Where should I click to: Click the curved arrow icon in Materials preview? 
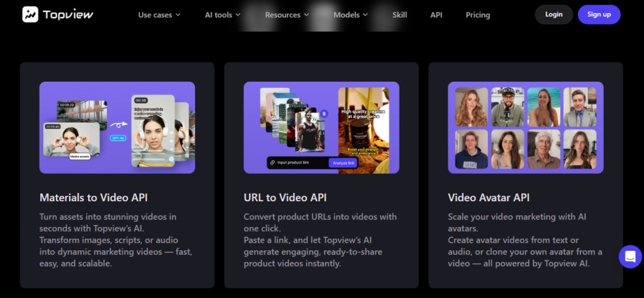coord(119,123)
